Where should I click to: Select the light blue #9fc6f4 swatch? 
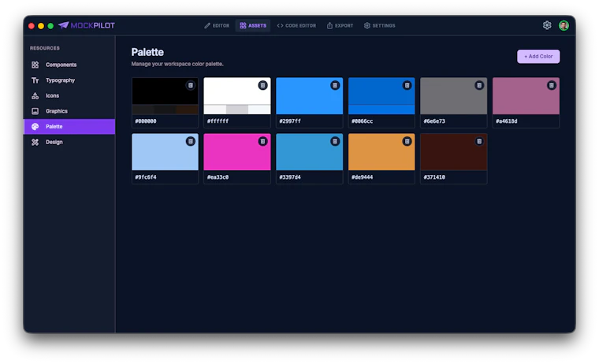165,151
